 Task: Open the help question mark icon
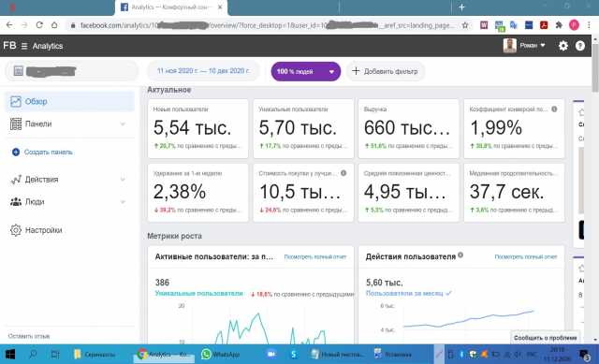click(580, 46)
